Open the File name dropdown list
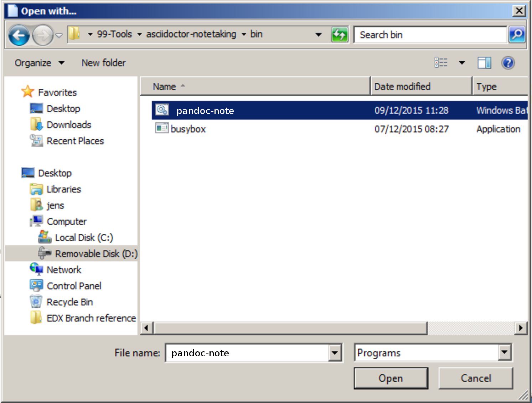This screenshot has height=403, width=532. coord(335,353)
